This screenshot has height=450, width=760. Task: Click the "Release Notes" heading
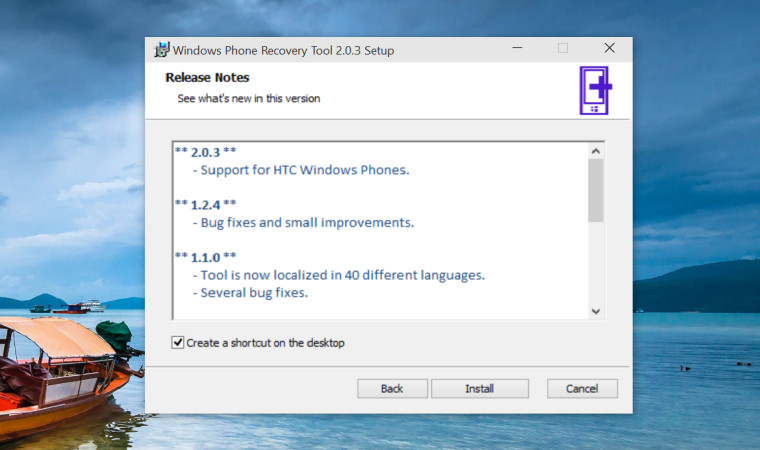pos(207,78)
